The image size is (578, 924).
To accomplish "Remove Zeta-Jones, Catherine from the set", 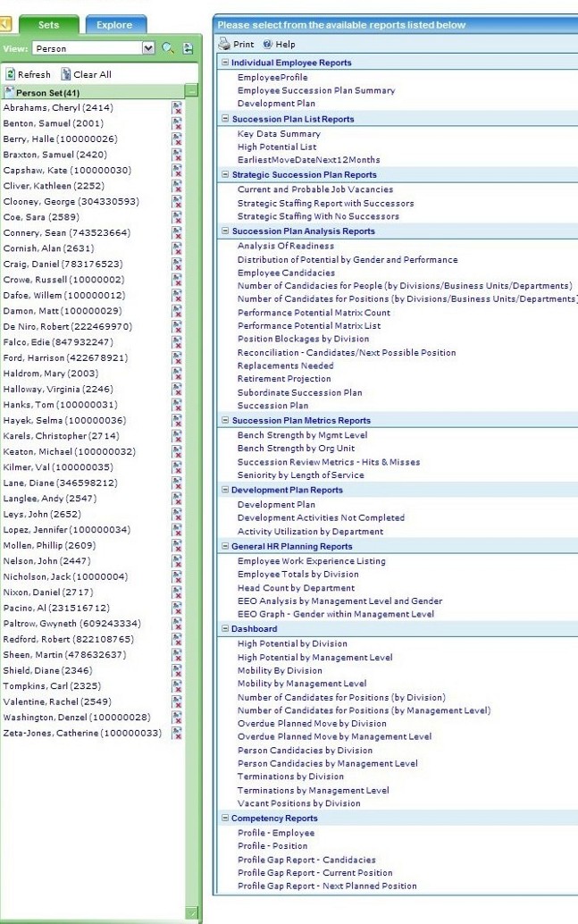I will pos(177,733).
